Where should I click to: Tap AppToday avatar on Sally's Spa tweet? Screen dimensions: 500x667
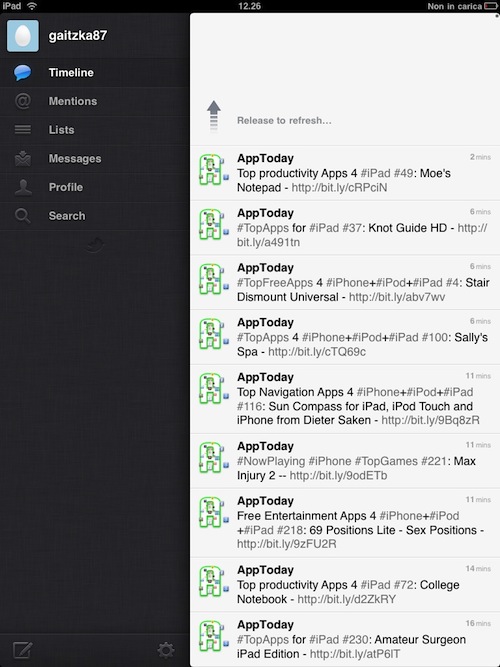[x=214, y=334]
